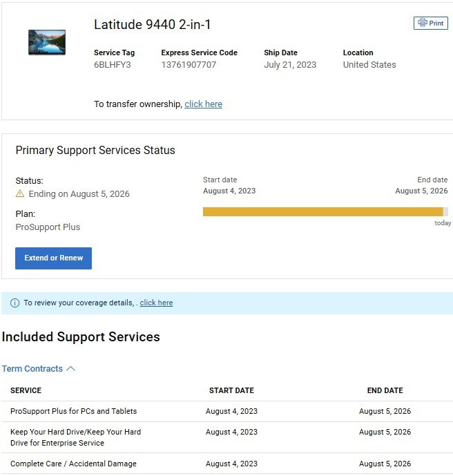Click the Extend or Renew button
The width and height of the screenshot is (453, 476).
point(53,258)
